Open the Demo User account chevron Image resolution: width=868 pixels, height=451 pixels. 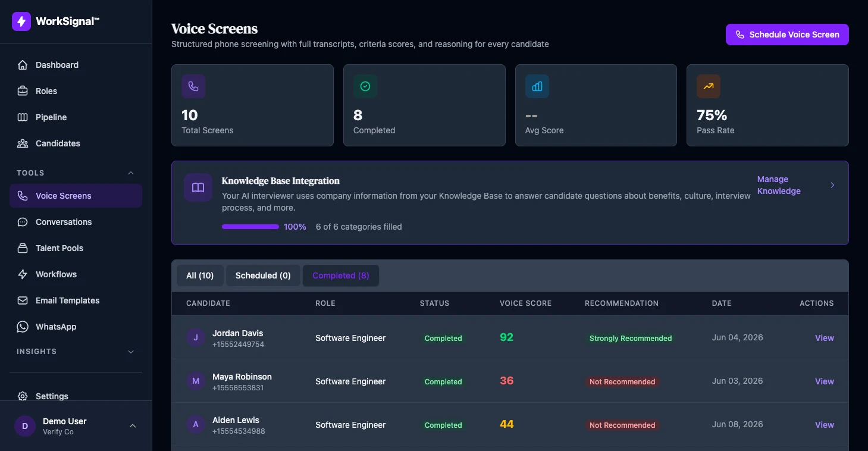click(x=133, y=426)
